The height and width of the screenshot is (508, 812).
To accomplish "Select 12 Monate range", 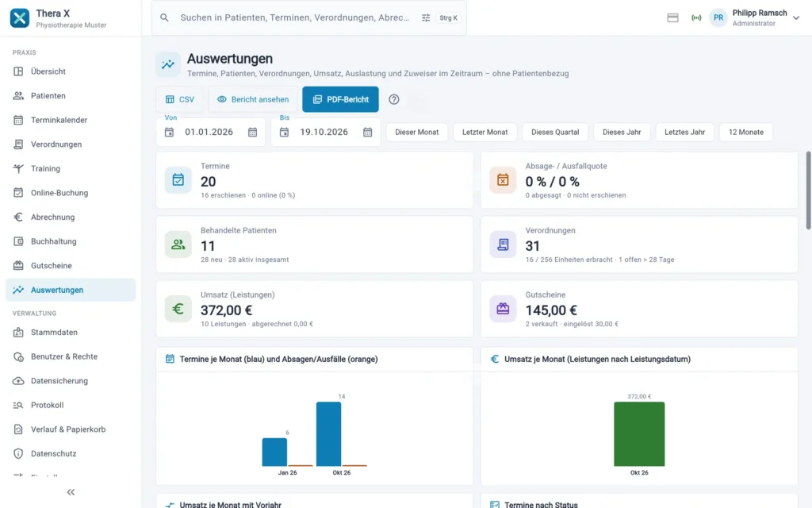I will (746, 133).
